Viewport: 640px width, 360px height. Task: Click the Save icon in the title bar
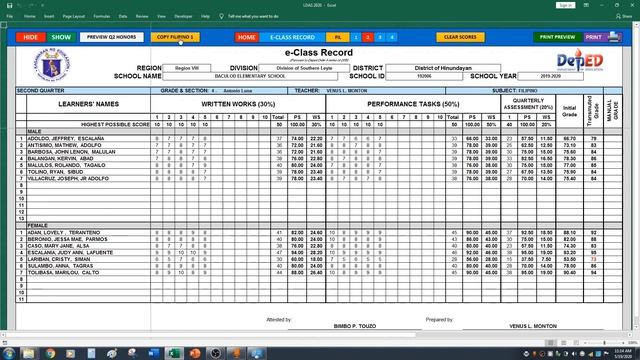(9, 5)
